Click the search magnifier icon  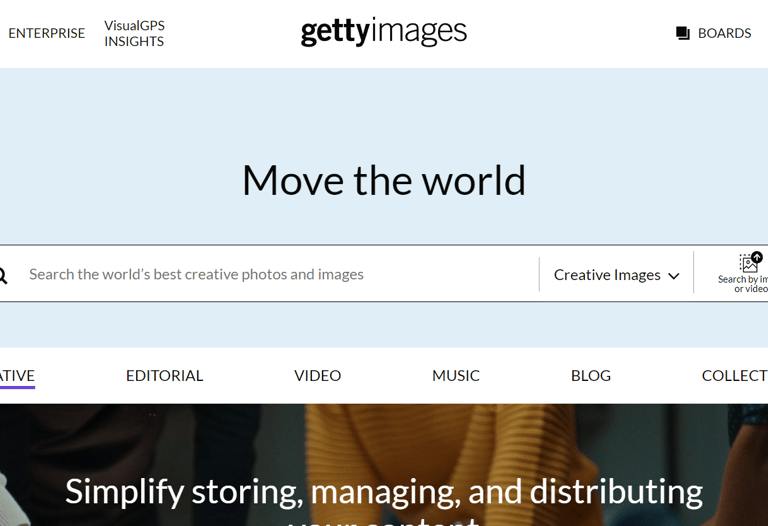click(x=2, y=275)
